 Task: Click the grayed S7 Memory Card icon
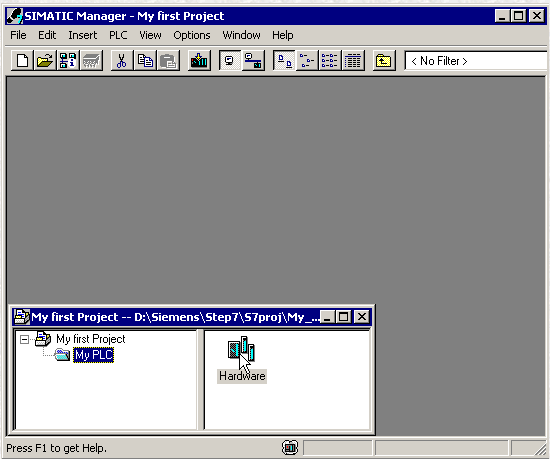point(91,61)
